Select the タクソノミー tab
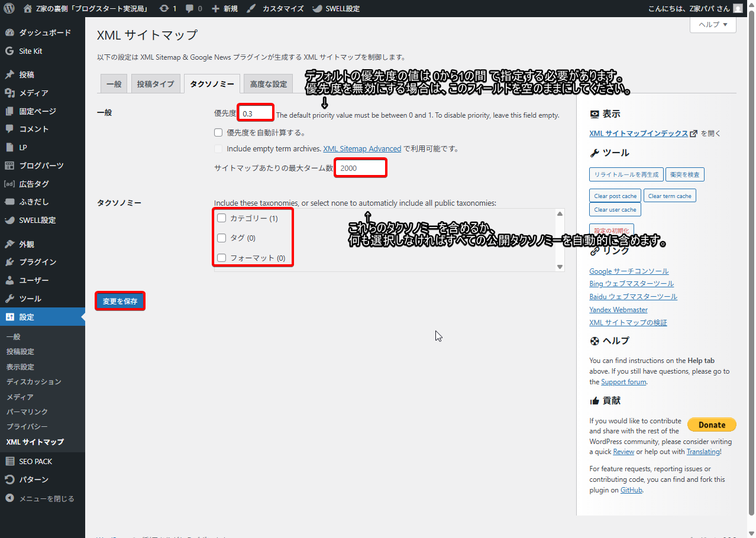 212,84
